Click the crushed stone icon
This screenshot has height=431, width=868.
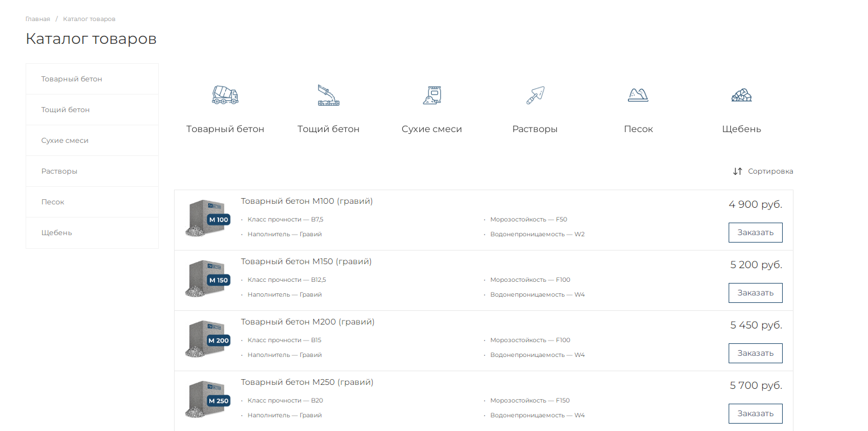coord(742,95)
